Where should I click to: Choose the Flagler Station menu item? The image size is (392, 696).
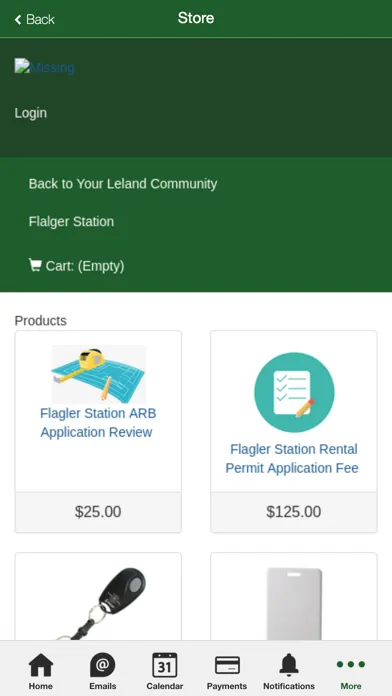coord(71,221)
